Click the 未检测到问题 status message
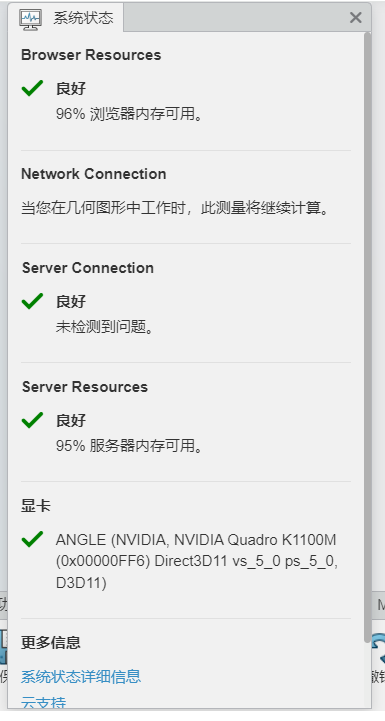This screenshot has width=385, height=721. [x=104, y=327]
